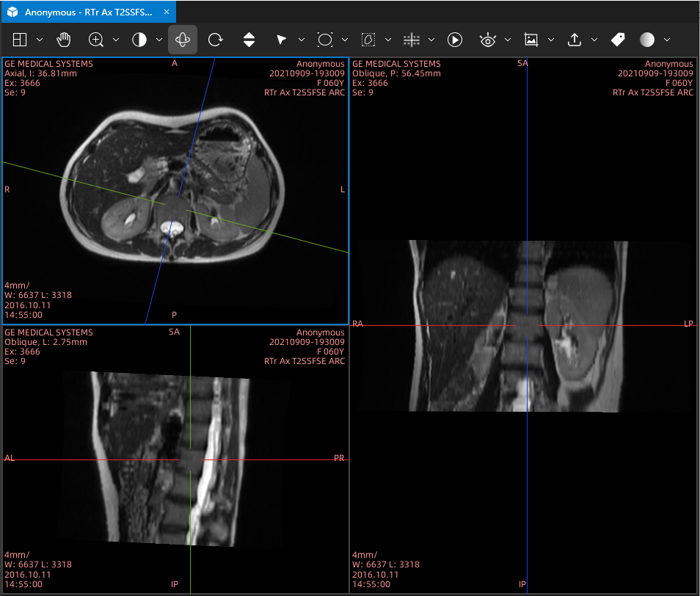
Task: Toggle the active 3D rotate MPR tool
Action: [183, 40]
